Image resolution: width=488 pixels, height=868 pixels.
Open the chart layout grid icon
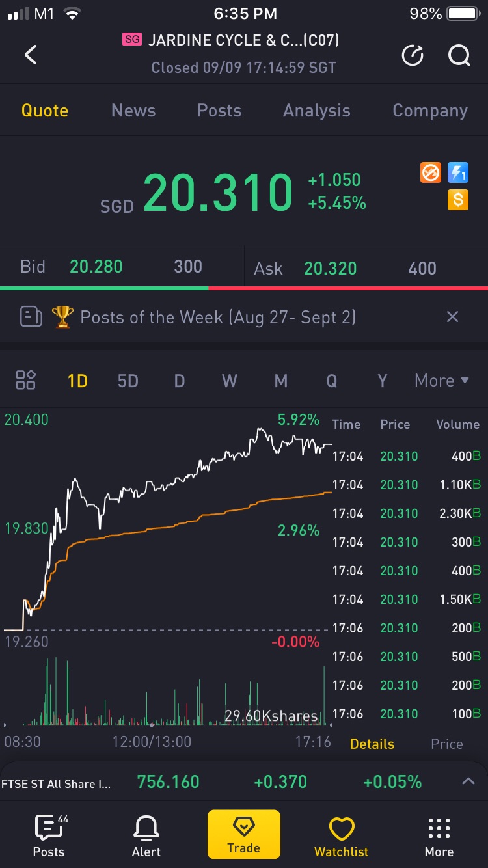coord(26,380)
